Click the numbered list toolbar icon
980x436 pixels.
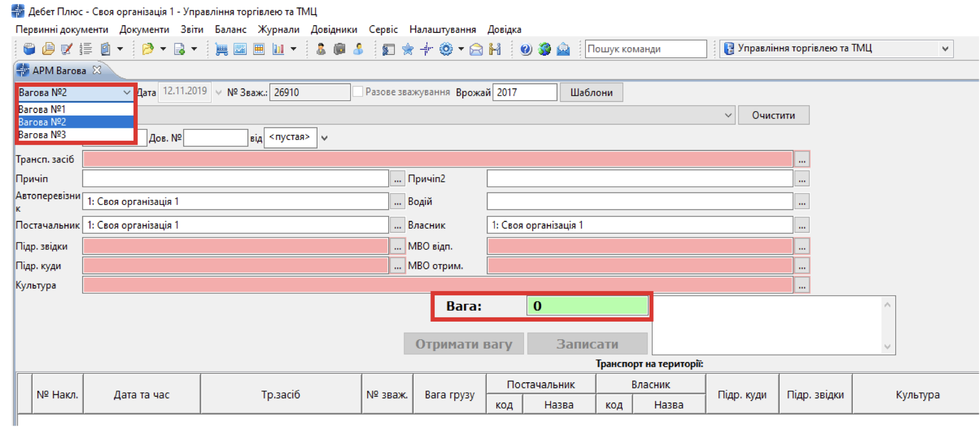click(86, 49)
